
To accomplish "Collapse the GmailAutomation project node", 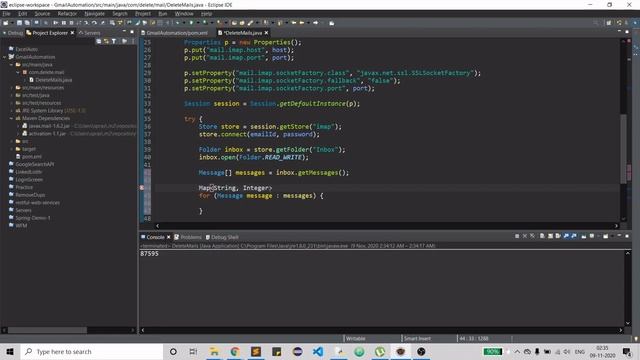I will point(4,57).
